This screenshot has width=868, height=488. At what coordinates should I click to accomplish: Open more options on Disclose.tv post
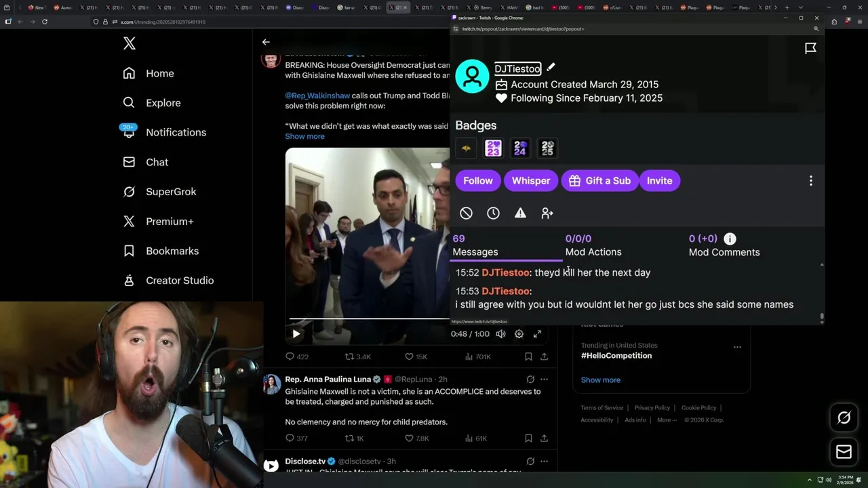pos(544,462)
